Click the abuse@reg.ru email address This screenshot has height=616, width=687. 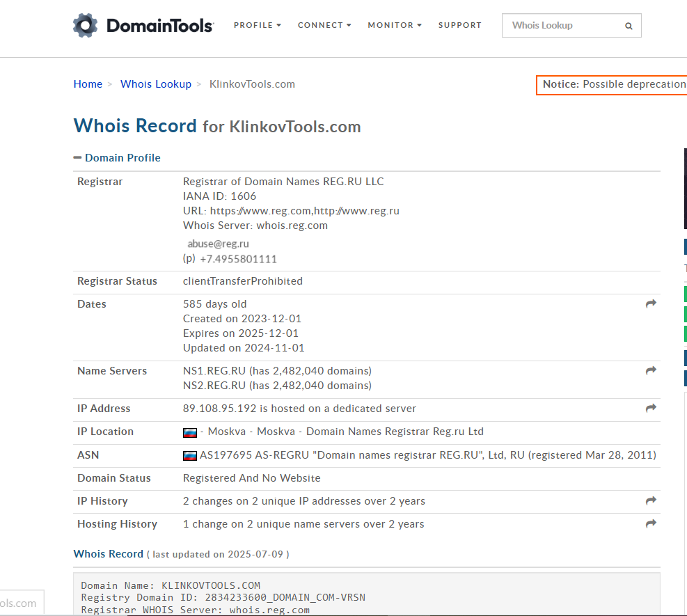(x=218, y=244)
